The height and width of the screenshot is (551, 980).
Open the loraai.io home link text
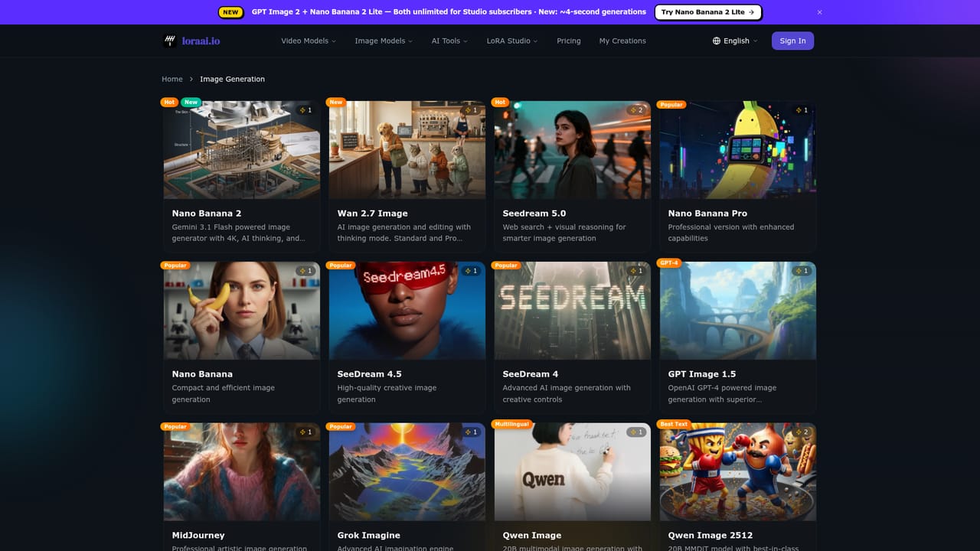coord(201,41)
